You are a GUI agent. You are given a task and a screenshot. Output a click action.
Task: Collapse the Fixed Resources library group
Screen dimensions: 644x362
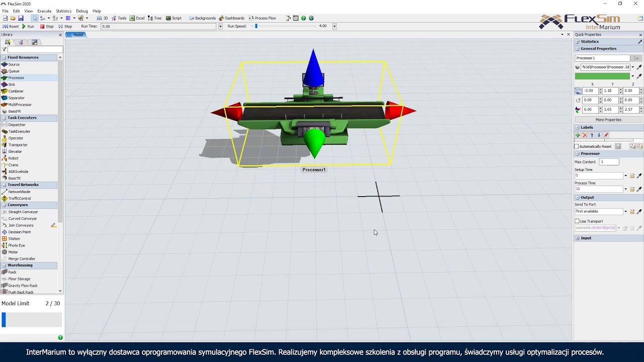click(4, 57)
